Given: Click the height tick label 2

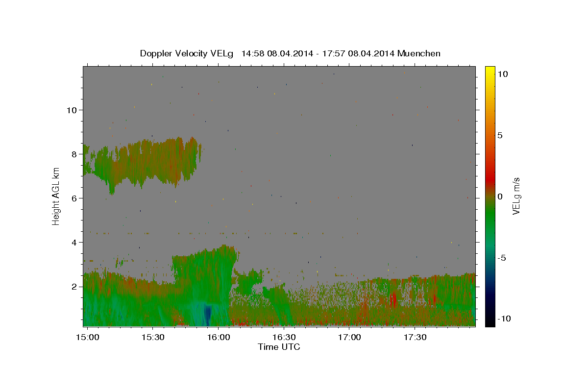Looking at the screenshot, I should [x=73, y=287].
